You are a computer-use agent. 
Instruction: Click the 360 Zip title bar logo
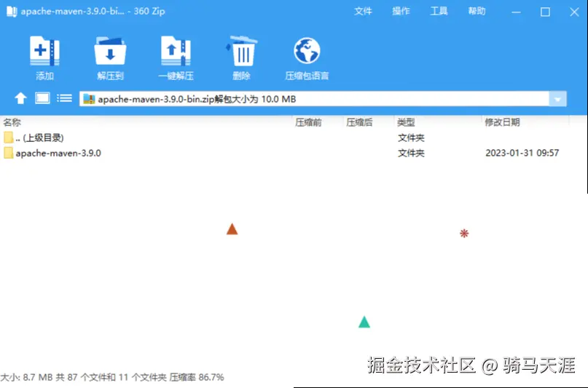pos(12,12)
